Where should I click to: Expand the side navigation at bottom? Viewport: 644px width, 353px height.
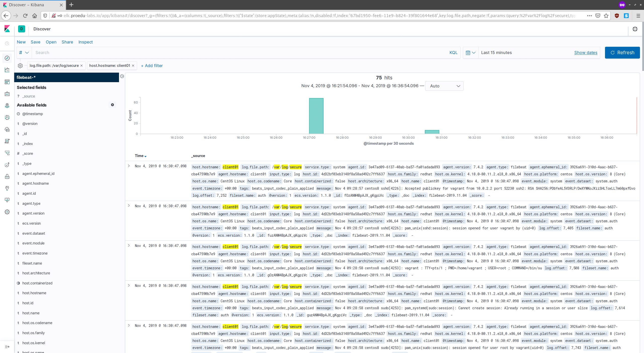7,347
